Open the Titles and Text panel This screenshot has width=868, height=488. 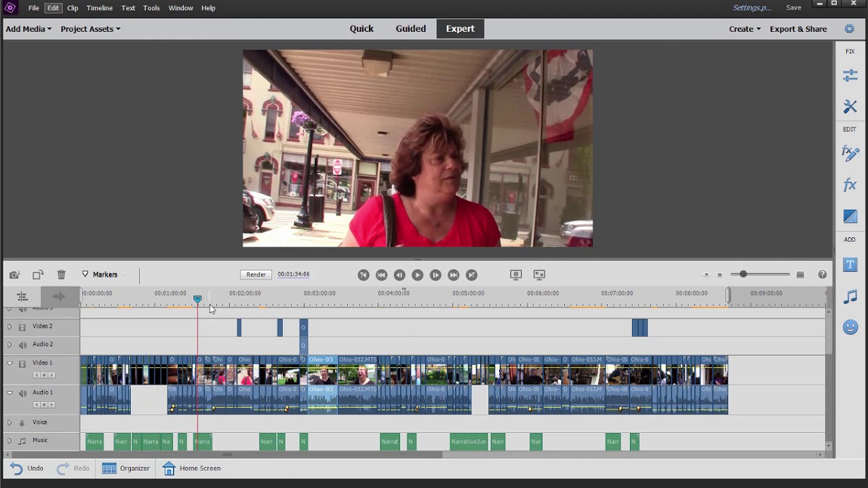(x=850, y=264)
